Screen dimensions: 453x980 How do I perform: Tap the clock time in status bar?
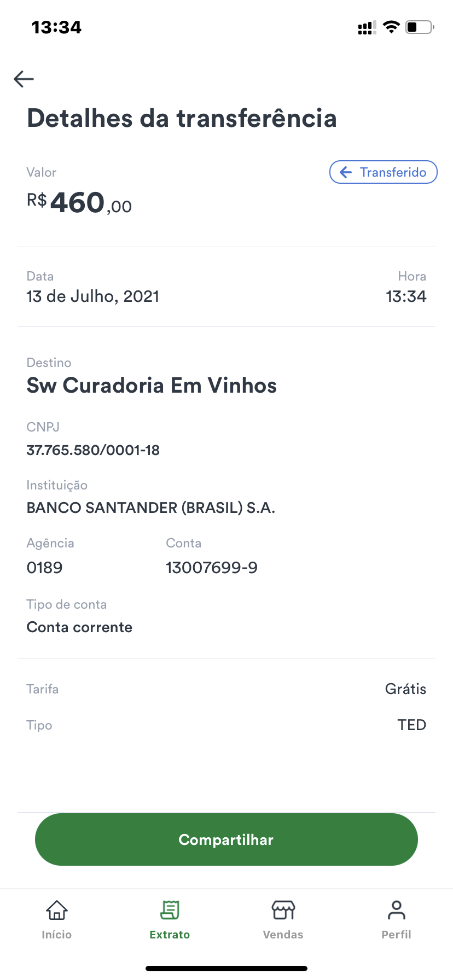(56, 27)
